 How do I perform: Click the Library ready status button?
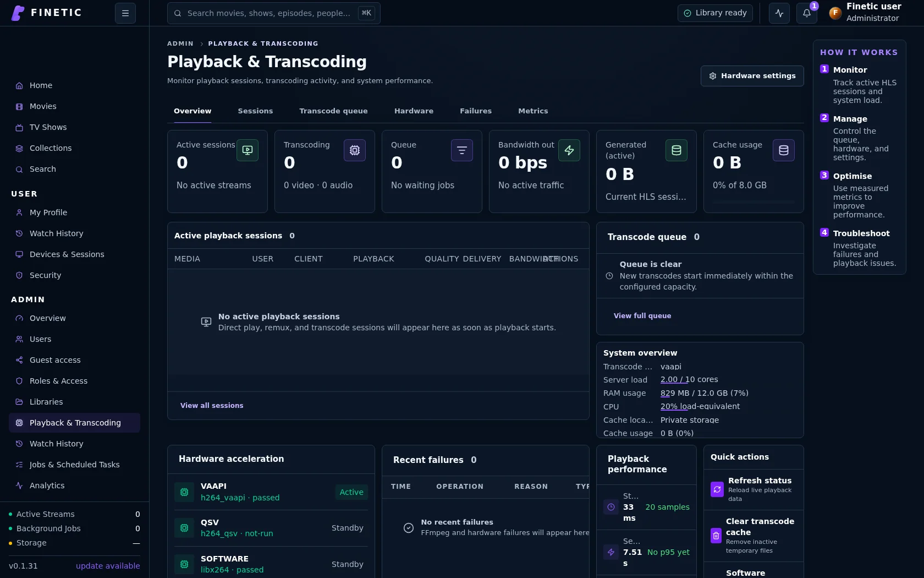(715, 13)
